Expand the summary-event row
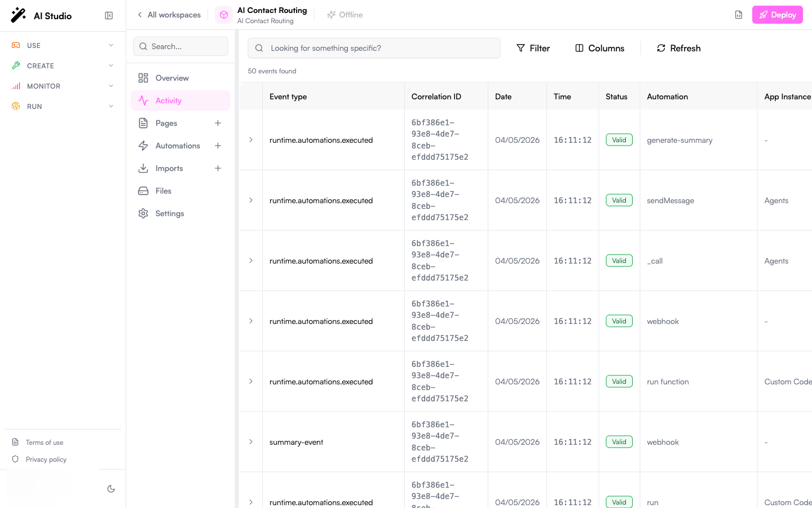This screenshot has width=812, height=508. pos(251,442)
